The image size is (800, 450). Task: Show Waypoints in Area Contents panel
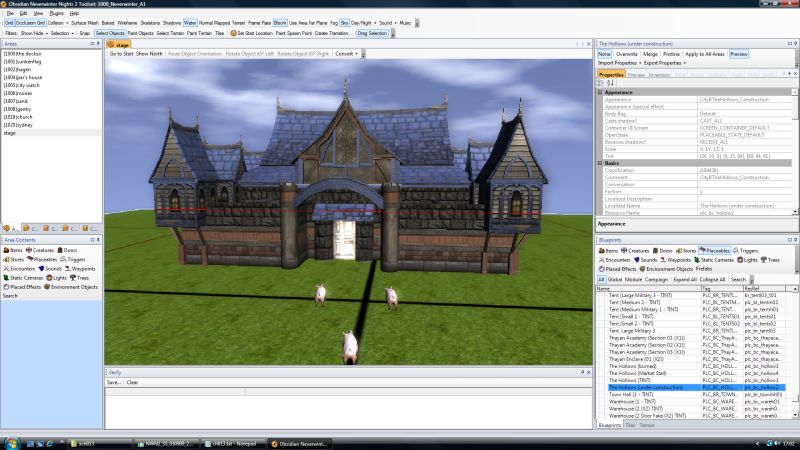tap(80, 268)
